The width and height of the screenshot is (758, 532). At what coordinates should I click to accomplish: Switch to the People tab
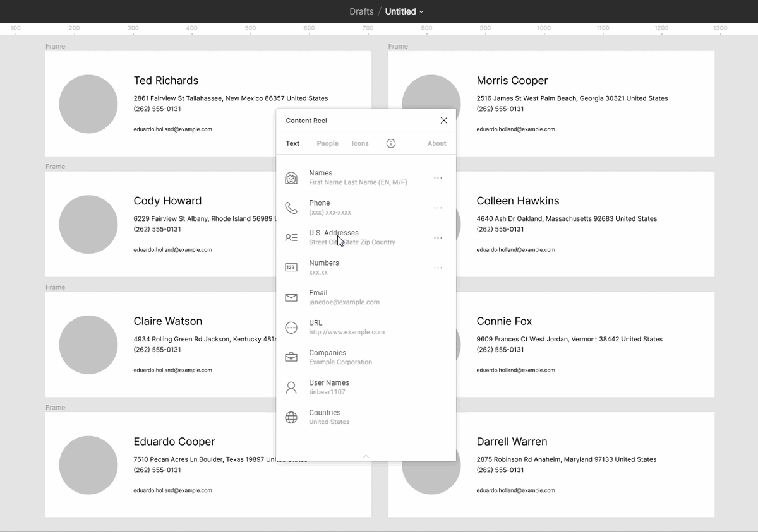tap(327, 143)
